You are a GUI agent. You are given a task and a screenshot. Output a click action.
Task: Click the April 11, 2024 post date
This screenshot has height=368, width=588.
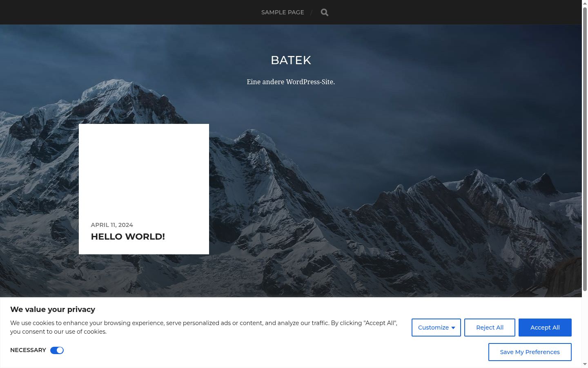112,225
